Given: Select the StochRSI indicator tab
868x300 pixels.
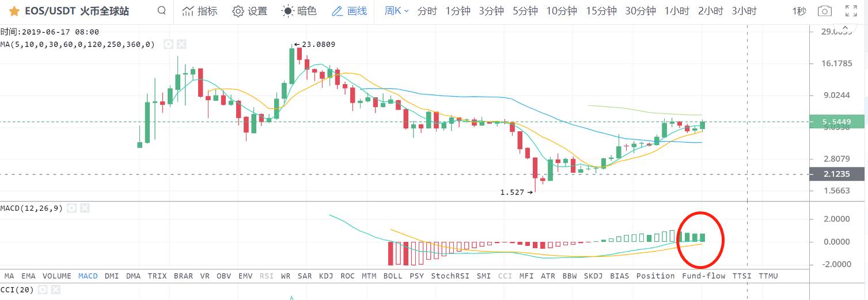Looking at the screenshot, I should [451, 276].
